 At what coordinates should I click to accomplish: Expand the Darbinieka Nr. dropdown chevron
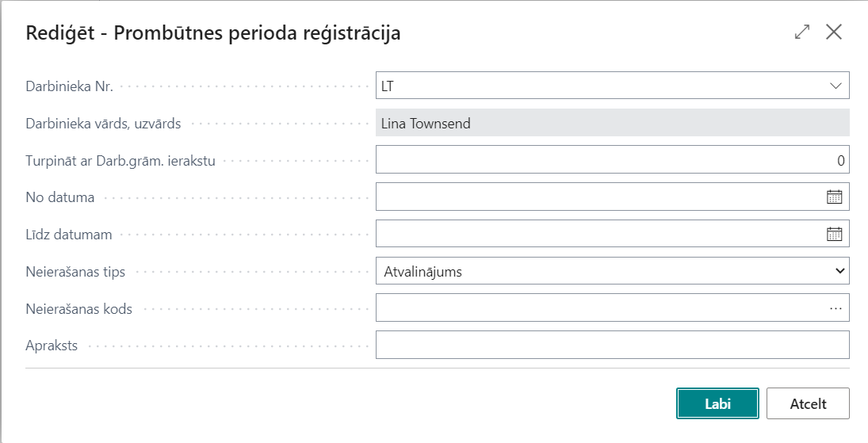(x=835, y=86)
